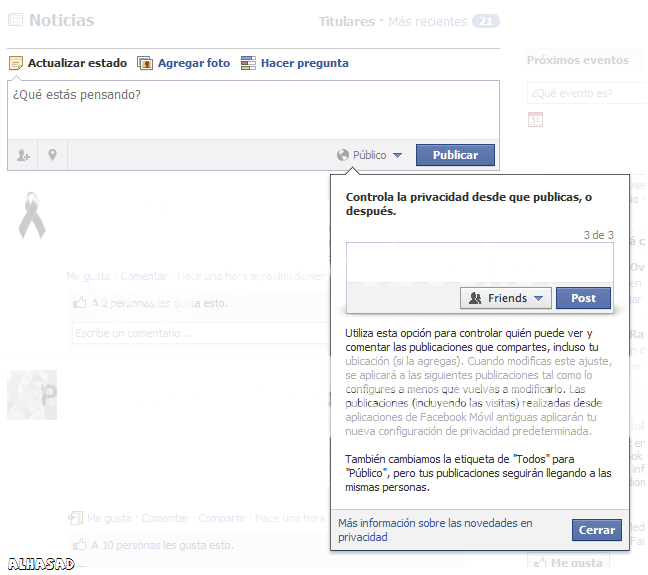
Task: Select the Hacer pregunta tab
Action: coord(305,63)
